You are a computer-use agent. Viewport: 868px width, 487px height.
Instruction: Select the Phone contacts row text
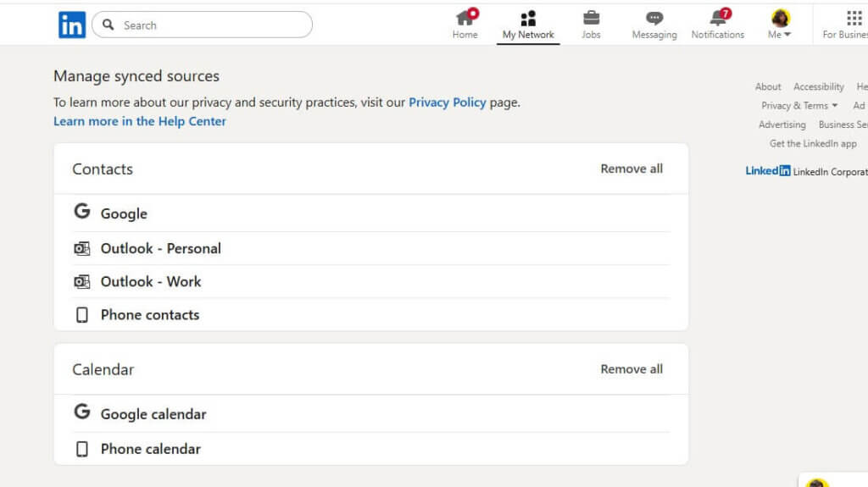click(149, 315)
